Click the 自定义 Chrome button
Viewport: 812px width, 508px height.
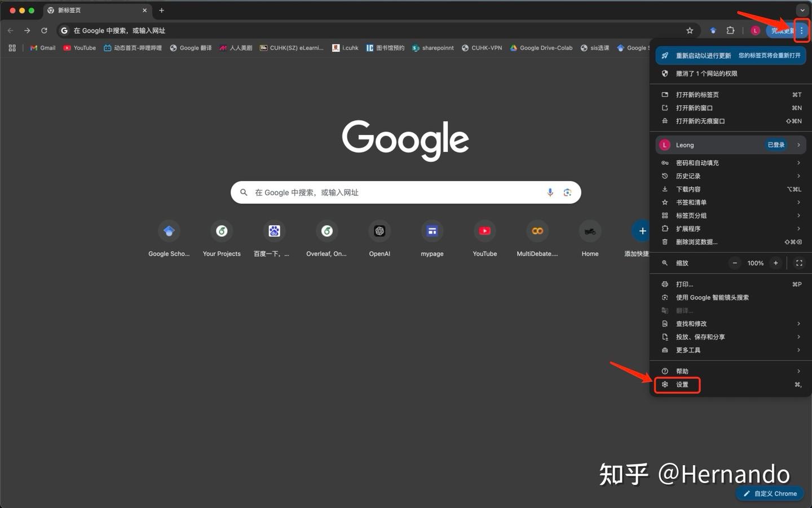tap(770, 493)
